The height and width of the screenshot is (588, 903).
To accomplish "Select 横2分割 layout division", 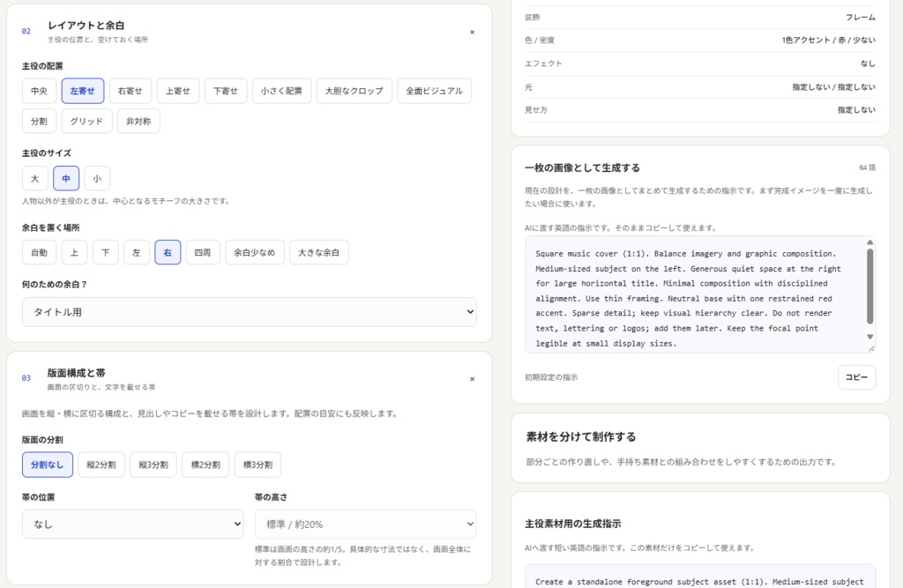I will click(x=205, y=465).
